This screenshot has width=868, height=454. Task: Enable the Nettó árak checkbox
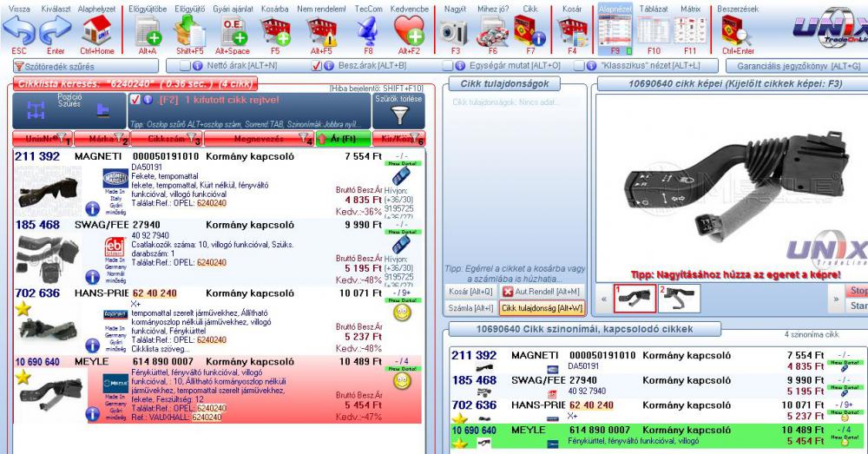point(185,66)
